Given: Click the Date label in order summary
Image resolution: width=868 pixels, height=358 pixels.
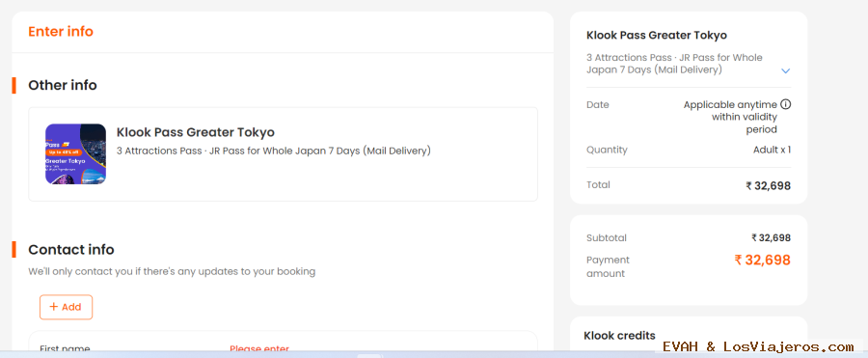Looking at the screenshot, I should point(597,105).
